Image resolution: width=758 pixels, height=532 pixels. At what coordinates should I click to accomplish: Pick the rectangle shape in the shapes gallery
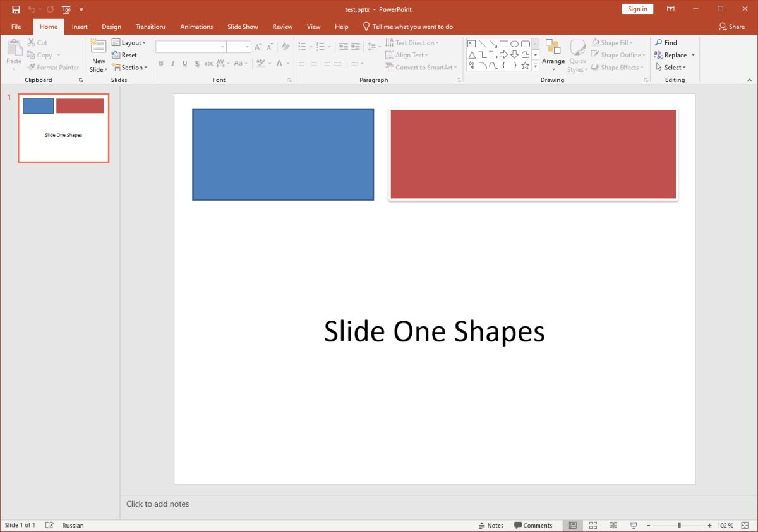pyautogui.click(x=503, y=44)
